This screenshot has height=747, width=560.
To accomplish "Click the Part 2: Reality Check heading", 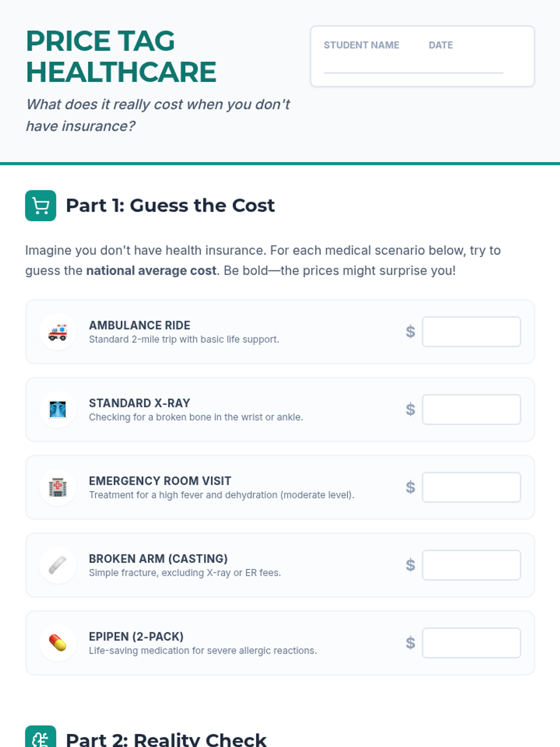I will 166,740.
